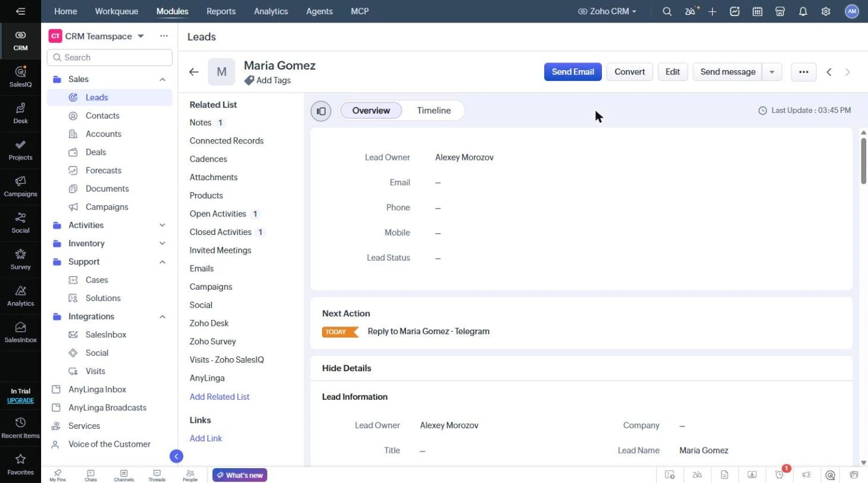Toggle the related list panel icon beside Overview
The height and width of the screenshot is (483, 868).
(321, 111)
